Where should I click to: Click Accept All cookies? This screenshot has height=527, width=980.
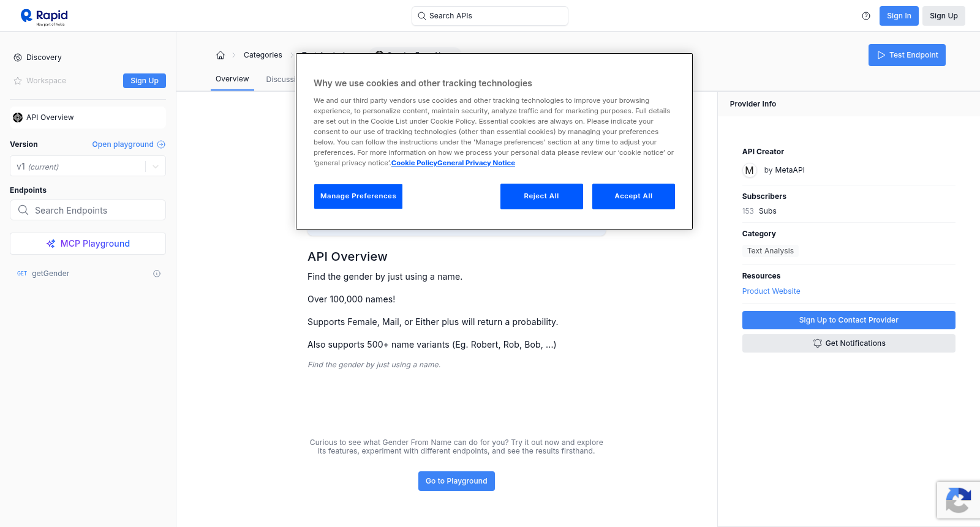tap(633, 196)
